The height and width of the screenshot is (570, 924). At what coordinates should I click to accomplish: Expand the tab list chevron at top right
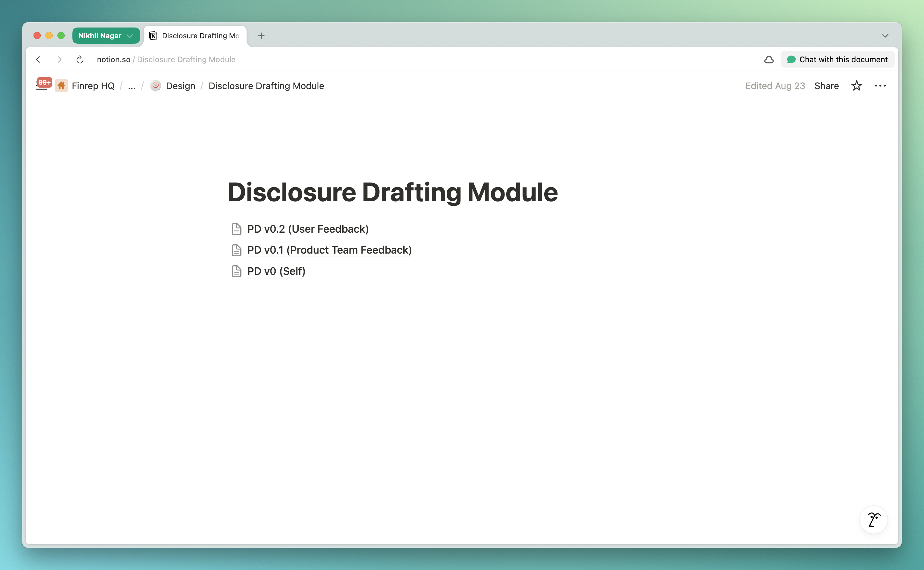pos(885,36)
